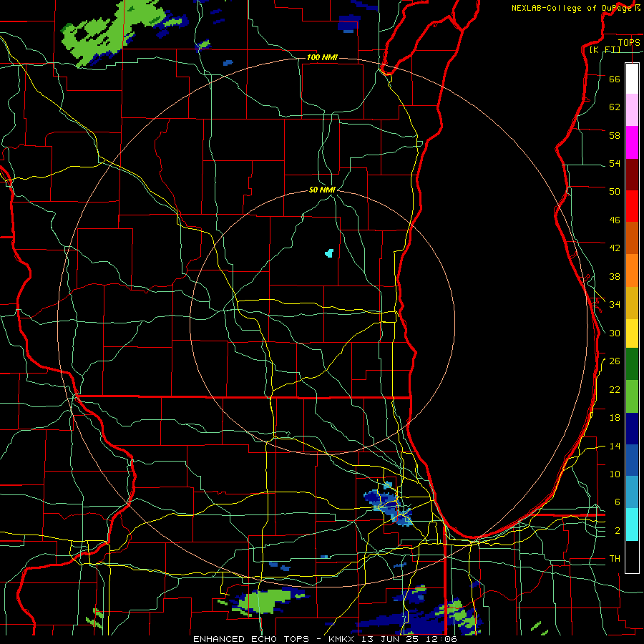Click the '14' scale value
This screenshot has height=644, width=644.
pyautogui.click(x=615, y=446)
